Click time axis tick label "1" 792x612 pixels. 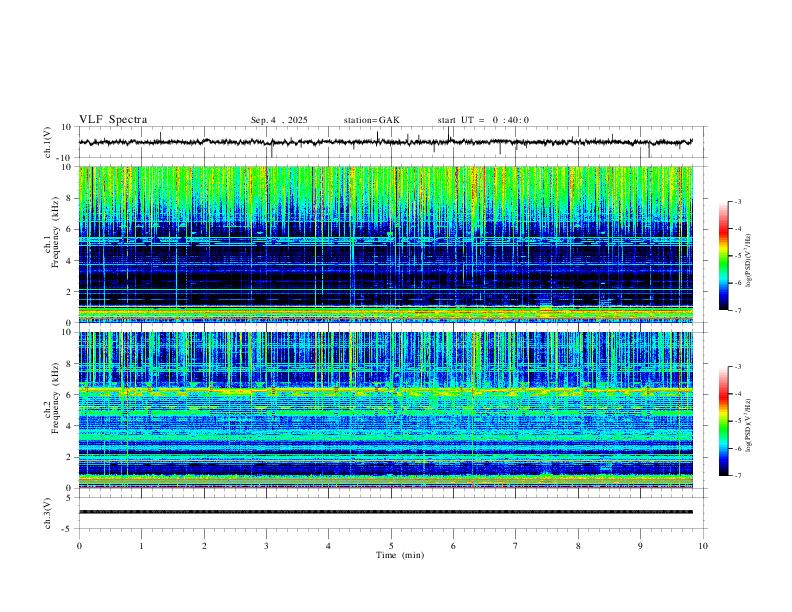tap(141, 546)
